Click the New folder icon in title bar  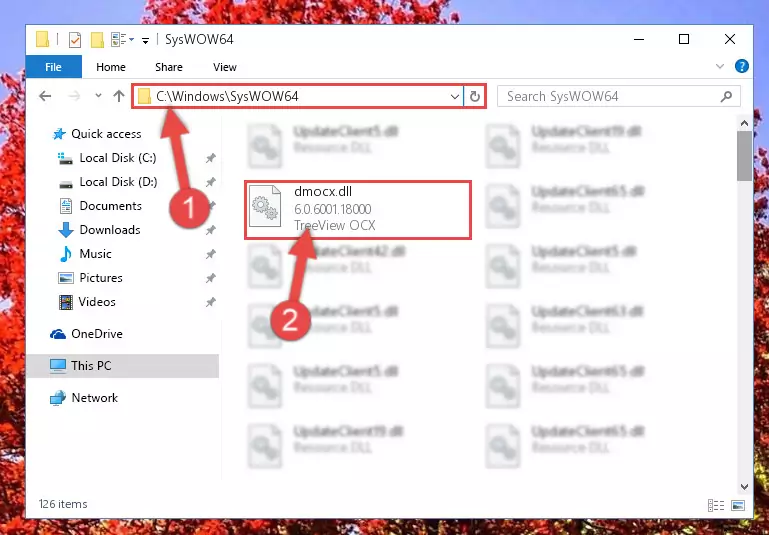coord(97,39)
